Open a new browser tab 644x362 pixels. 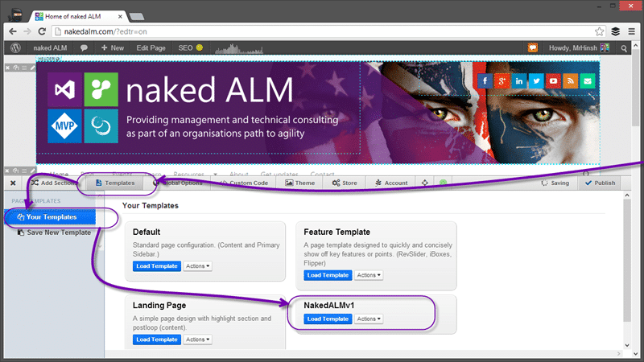coord(137,17)
